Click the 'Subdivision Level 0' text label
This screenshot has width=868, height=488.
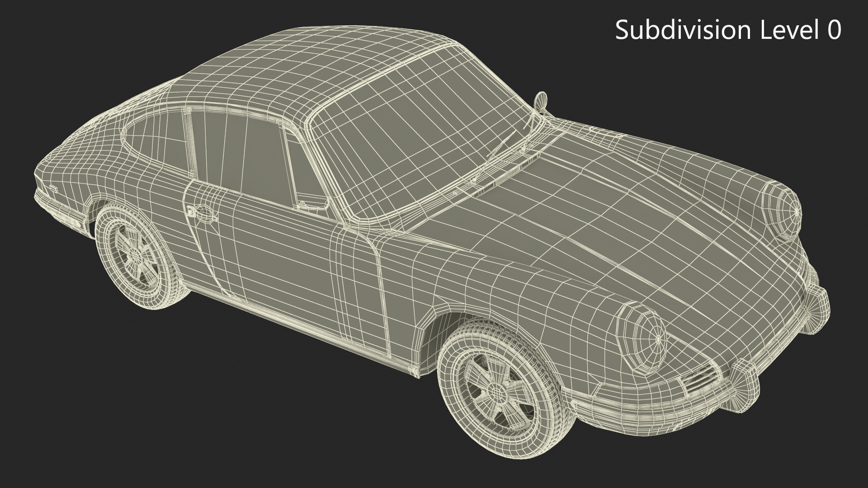pyautogui.click(x=728, y=31)
